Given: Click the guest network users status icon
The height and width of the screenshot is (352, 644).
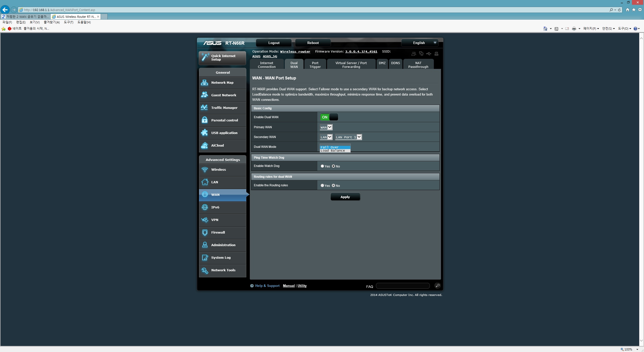Looking at the screenshot, I should pos(414,54).
